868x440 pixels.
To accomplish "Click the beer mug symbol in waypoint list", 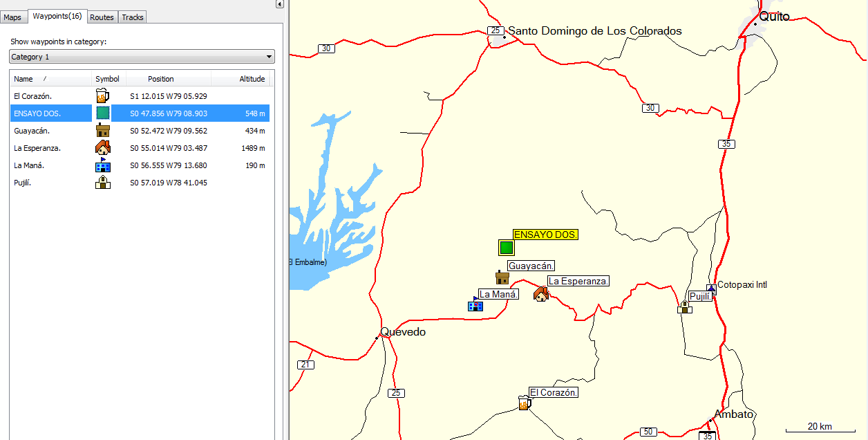I will click(102, 96).
